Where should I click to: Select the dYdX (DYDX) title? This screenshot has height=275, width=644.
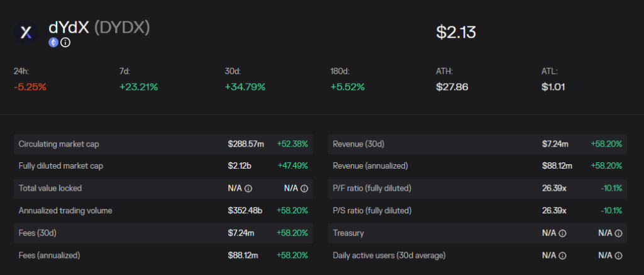point(99,28)
